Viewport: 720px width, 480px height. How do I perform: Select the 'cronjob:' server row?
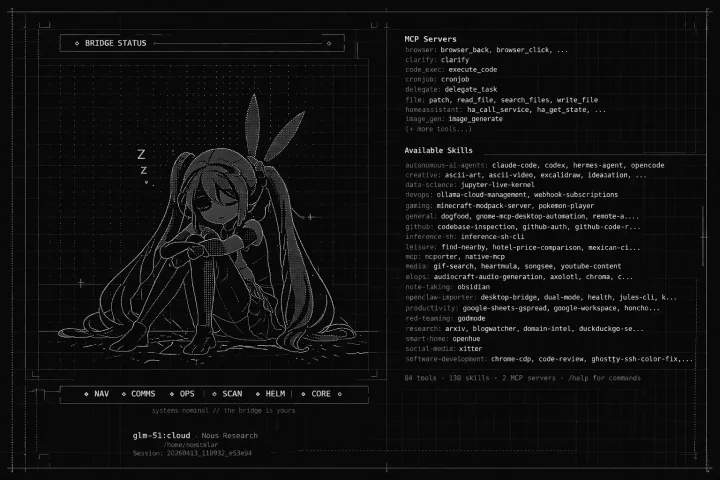click(x=437, y=79)
